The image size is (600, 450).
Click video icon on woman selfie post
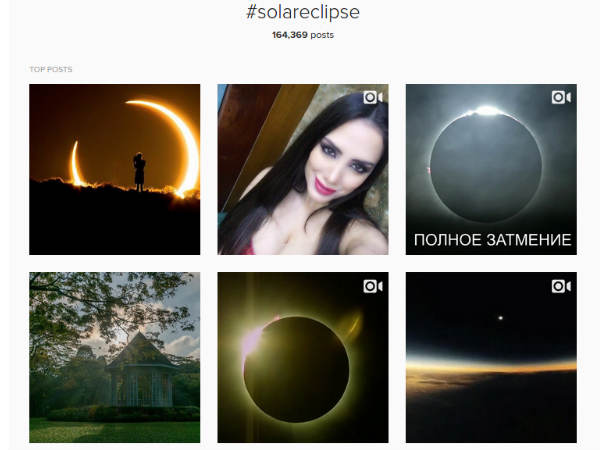coord(373,97)
